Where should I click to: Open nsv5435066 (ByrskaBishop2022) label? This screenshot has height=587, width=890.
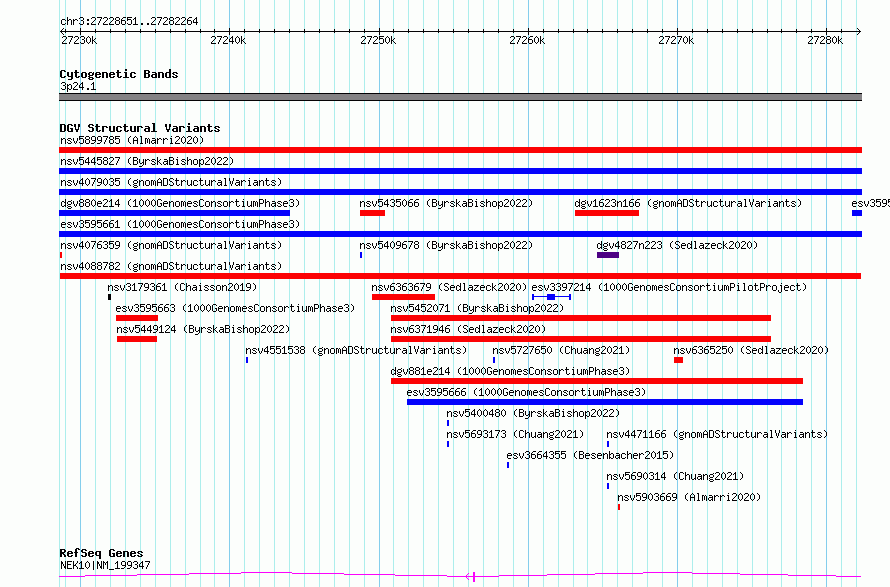[446, 203]
